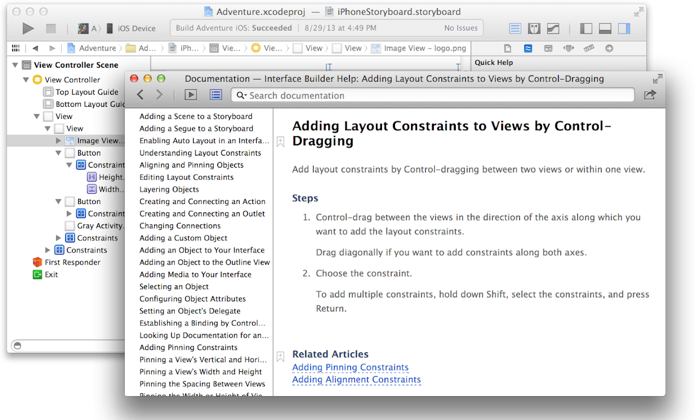This screenshot has height=420, width=695.
Task: Run the Adventure build in Xcode
Action: pyautogui.click(x=28, y=28)
